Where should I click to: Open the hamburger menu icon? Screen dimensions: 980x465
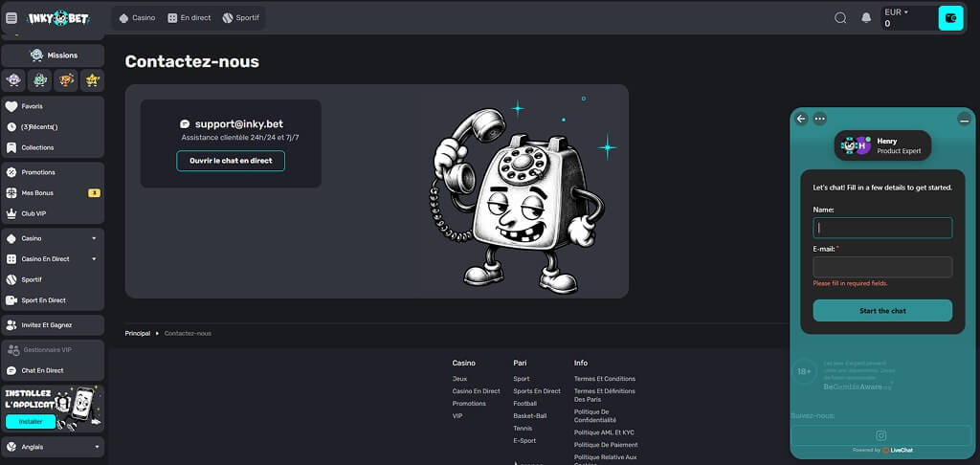click(11, 18)
